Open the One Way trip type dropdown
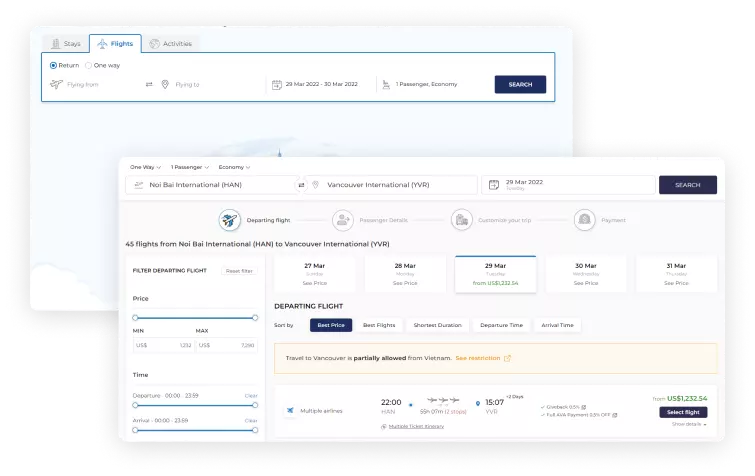Viewport: 755px width, 476px height. (145, 167)
